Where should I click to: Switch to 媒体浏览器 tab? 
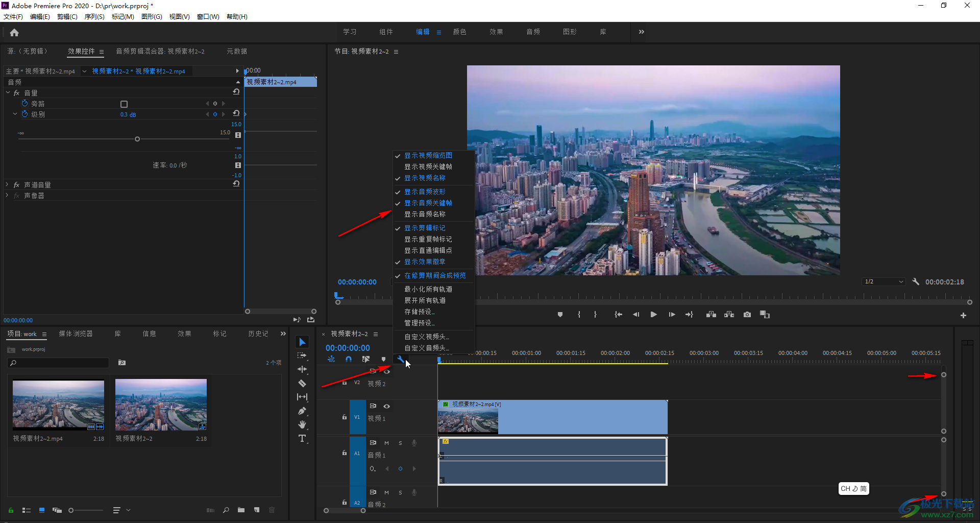pyautogui.click(x=76, y=334)
